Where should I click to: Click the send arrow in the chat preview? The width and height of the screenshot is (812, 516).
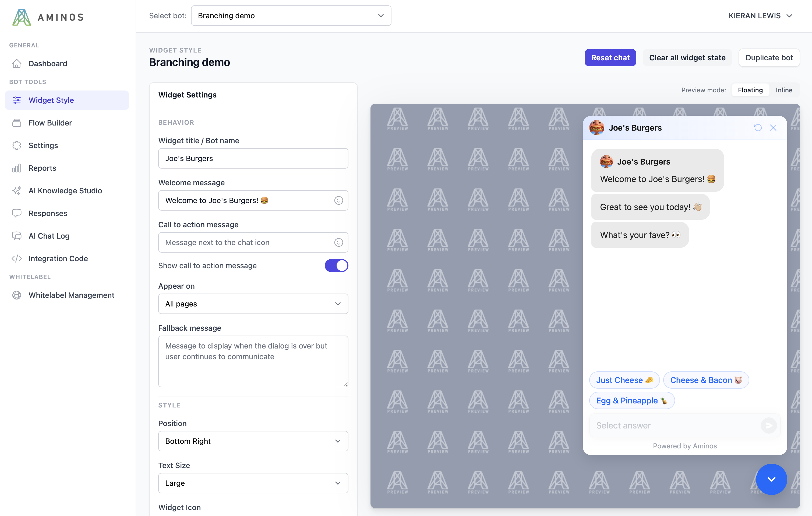click(769, 425)
